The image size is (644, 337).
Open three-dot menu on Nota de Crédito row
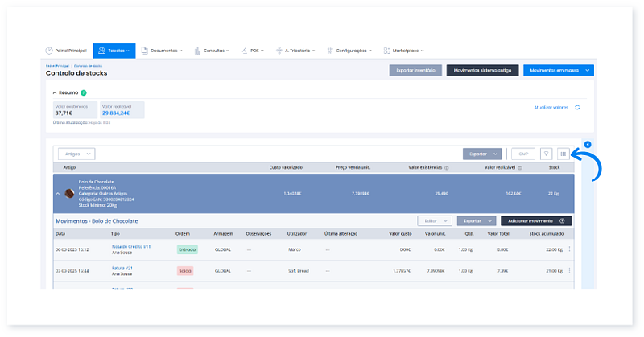coord(569,249)
